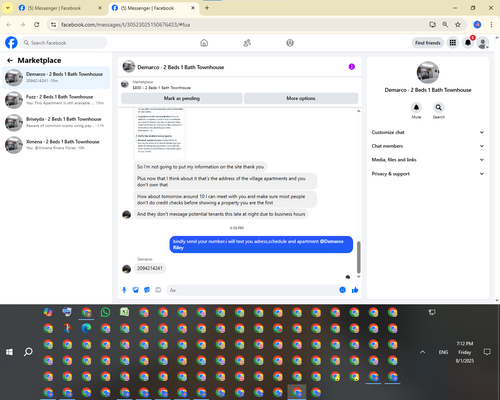Select the second Messenger tab
The width and height of the screenshot is (500, 400).
click(x=153, y=8)
